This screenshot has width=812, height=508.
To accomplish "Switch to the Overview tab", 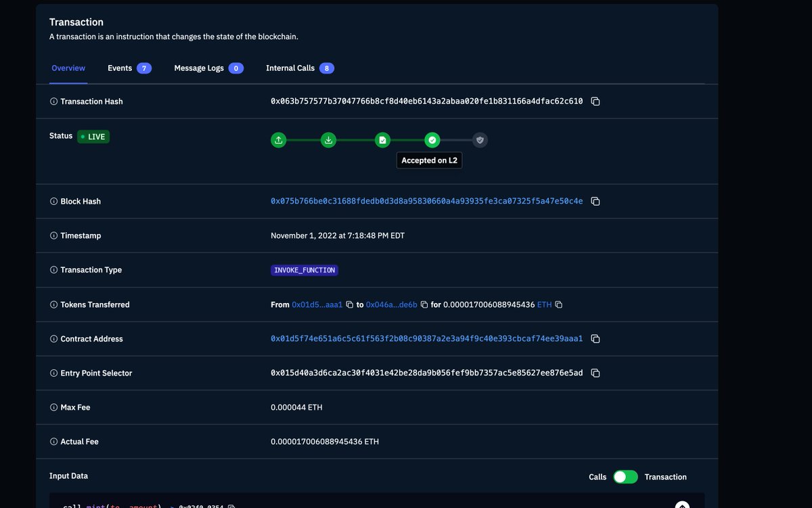I will pyautogui.click(x=68, y=68).
